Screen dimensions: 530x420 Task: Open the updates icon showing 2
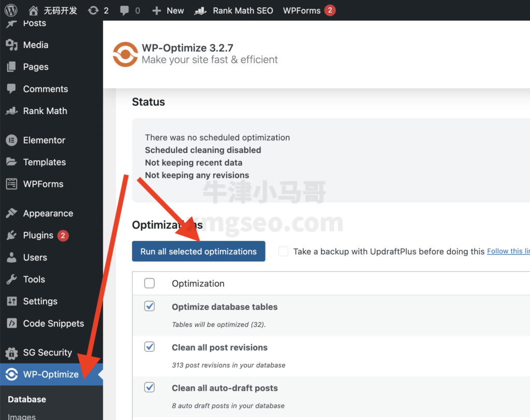(93, 10)
